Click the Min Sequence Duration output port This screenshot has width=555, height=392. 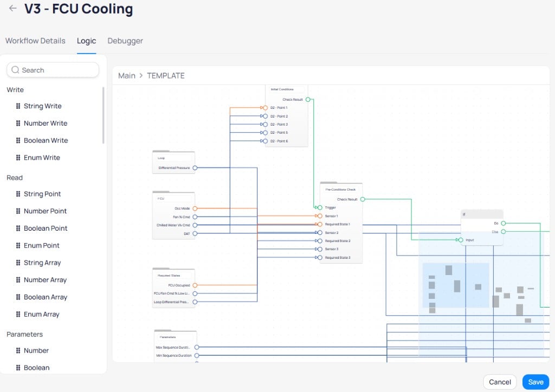coord(197,356)
